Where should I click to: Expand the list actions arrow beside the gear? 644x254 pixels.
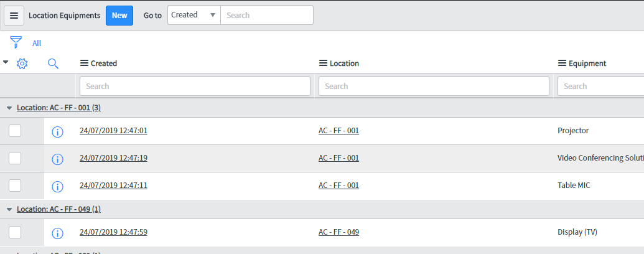[x=6, y=62]
